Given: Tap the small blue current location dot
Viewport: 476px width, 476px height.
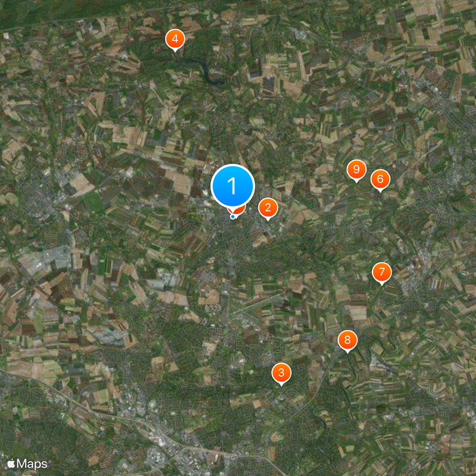Looking at the screenshot, I should click(233, 217).
